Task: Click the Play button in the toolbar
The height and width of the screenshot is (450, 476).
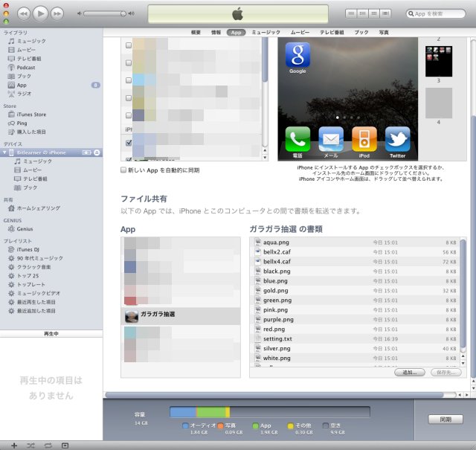Action: tap(40, 13)
